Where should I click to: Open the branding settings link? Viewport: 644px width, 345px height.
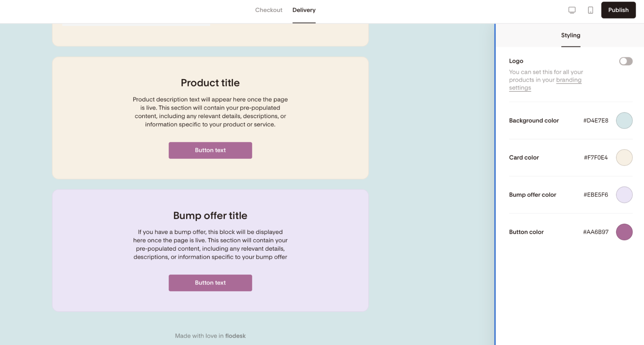tap(545, 84)
